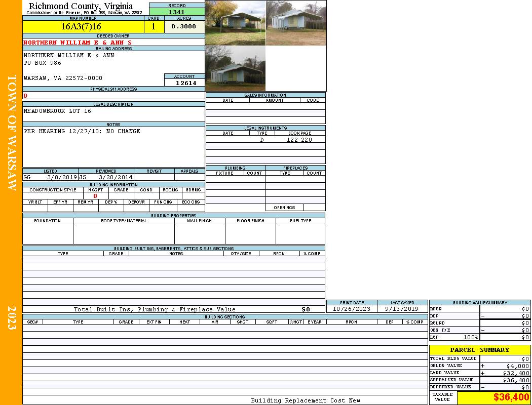Select the Last Saved date 9/13/2019
This screenshot has width=532, height=405.
pyautogui.click(x=402, y=309)
